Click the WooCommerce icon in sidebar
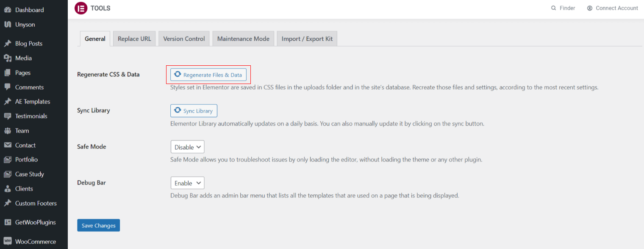 (x=8, y=241)
